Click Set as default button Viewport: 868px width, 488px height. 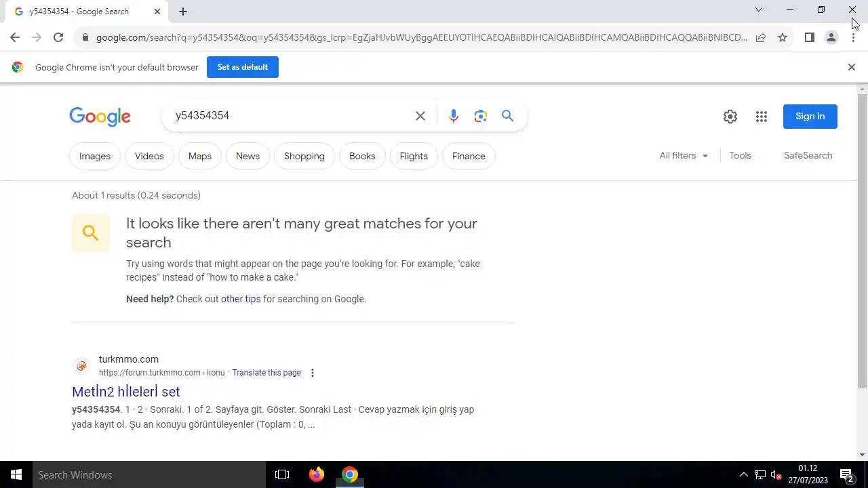tap(243, 67)
